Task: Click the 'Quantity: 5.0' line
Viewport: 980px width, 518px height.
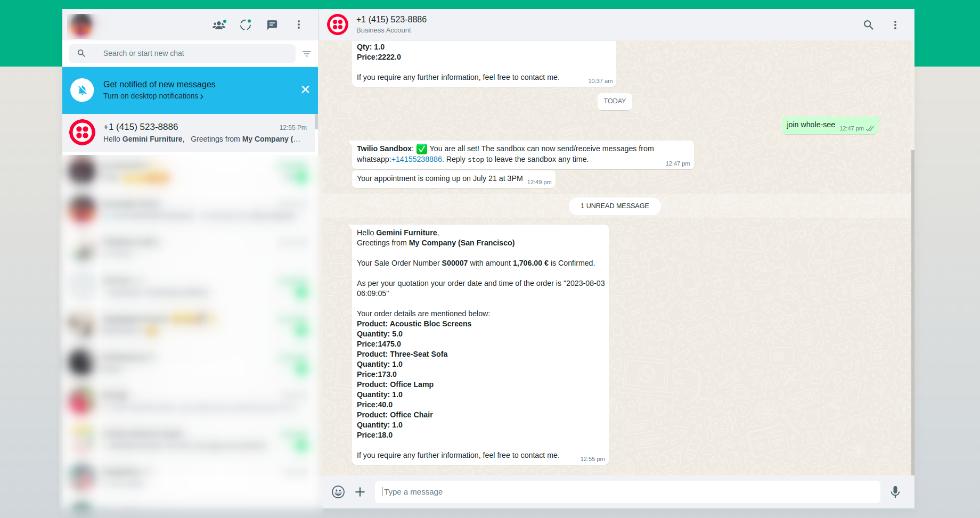Action: (x=380, y=334)
